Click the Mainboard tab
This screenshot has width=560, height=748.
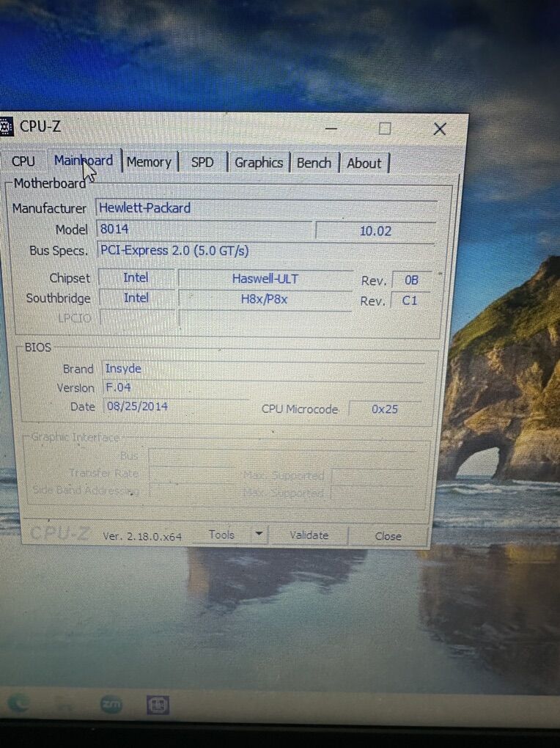[83, 161]
